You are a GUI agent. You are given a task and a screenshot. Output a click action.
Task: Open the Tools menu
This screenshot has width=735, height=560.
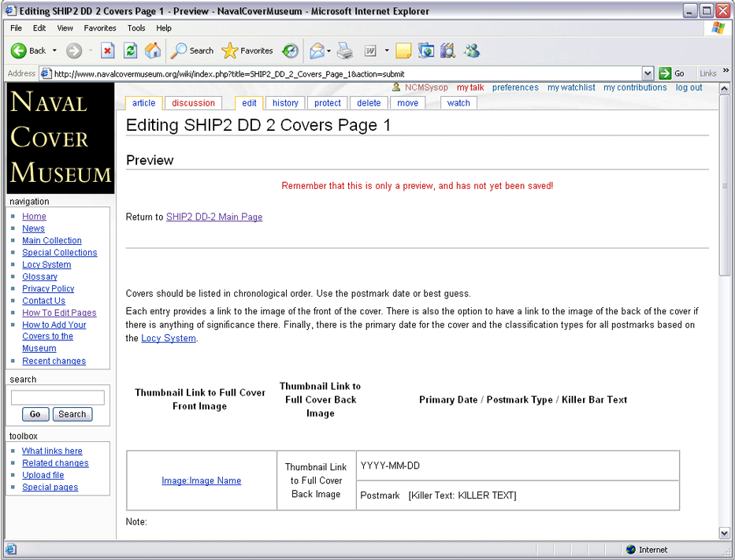tap(136, 28)
